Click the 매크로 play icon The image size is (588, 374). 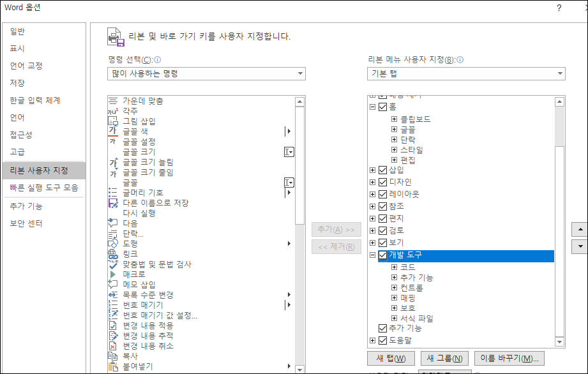[x=113, y=274]
